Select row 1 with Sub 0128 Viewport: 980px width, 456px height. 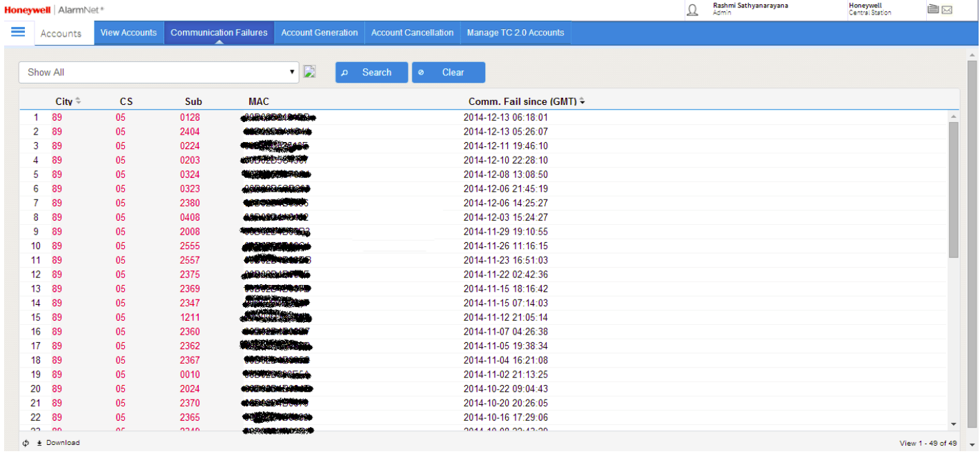pyautogui.click(x=190, y=117)
